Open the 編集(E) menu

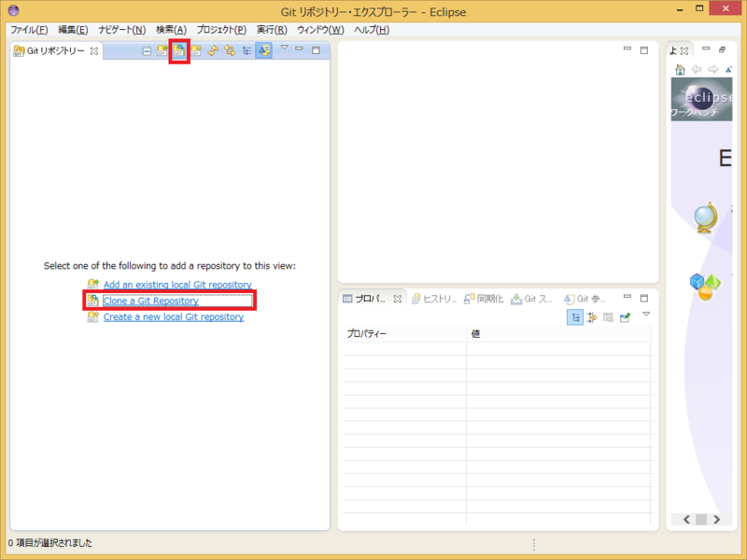tap(73, 30)
